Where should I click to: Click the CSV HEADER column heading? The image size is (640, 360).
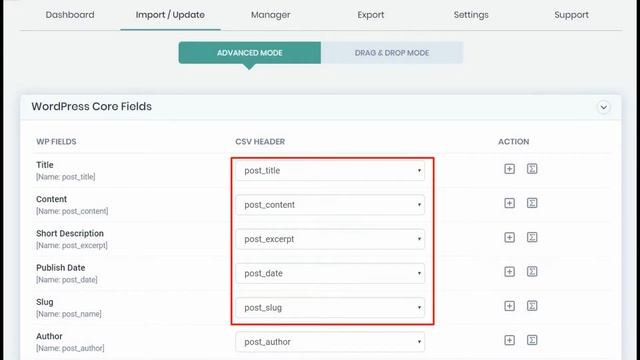pos(260,142)
